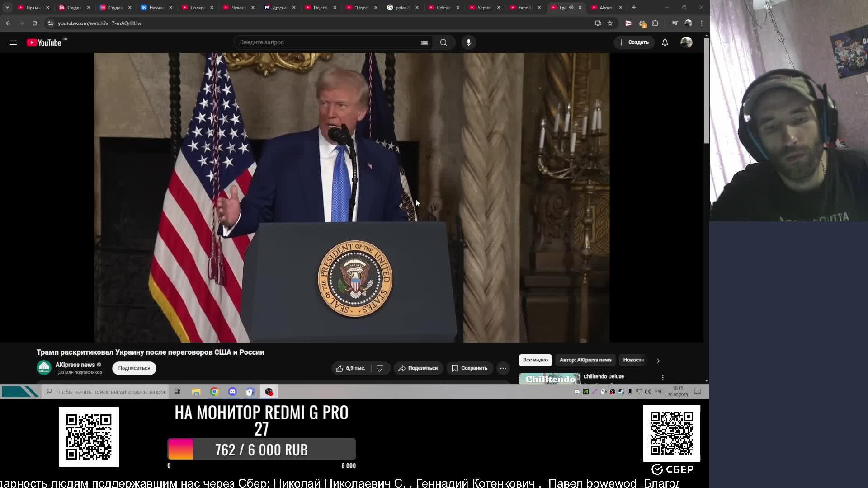Launch Discord from the taskbar
Viewport: 868px width, 488px height.
(232, 392)
